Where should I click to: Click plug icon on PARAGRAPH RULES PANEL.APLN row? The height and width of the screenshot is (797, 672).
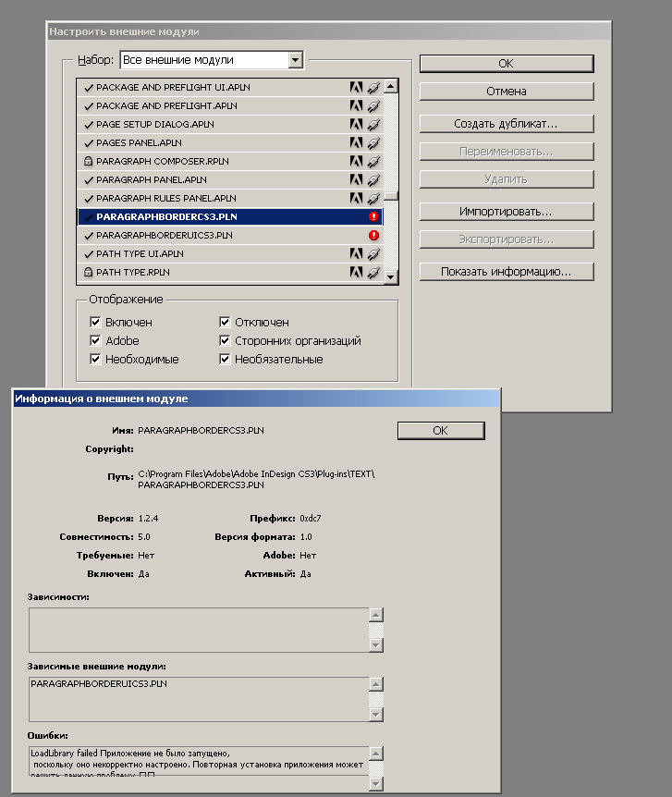(x=373, y=198)
